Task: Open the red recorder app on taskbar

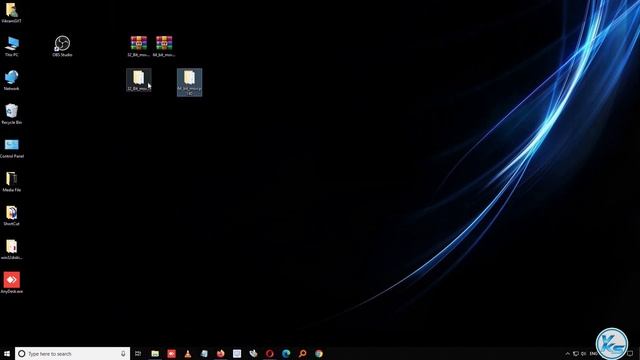Action: point(171,353)
